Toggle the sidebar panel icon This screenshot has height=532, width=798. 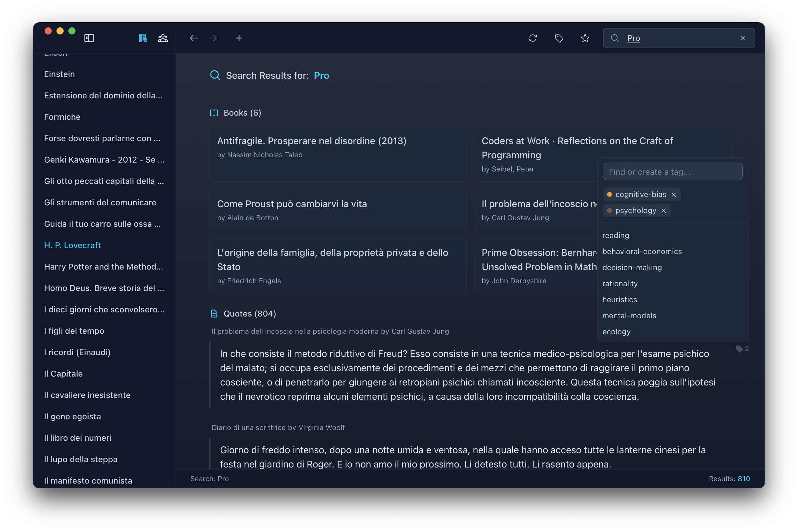point(89,38)
